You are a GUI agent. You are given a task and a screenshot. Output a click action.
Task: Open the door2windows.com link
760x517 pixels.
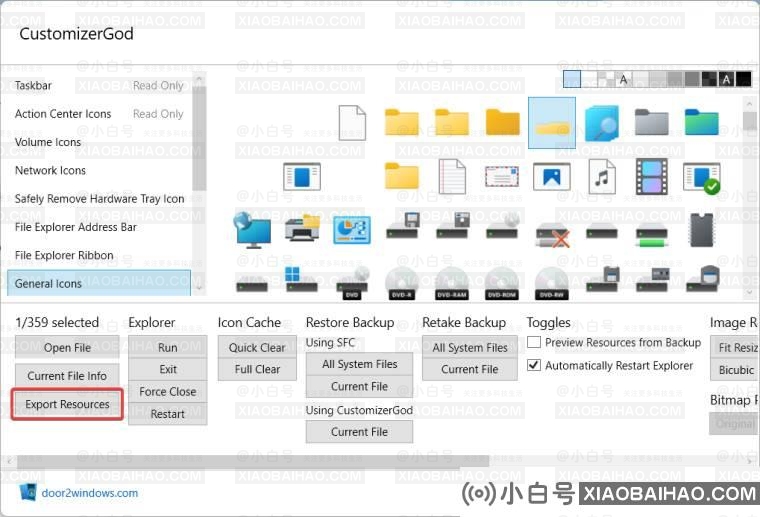point(90,493)
